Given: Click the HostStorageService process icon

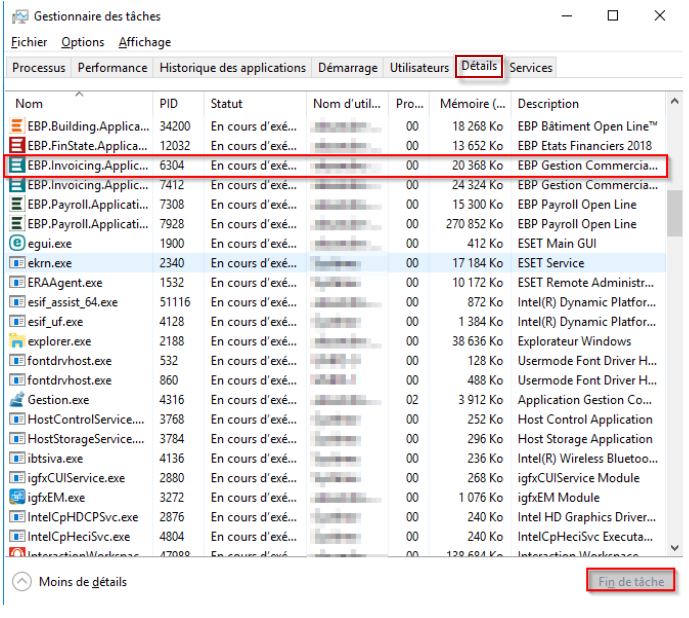Looking at the screenshot, I should point(17,439).
